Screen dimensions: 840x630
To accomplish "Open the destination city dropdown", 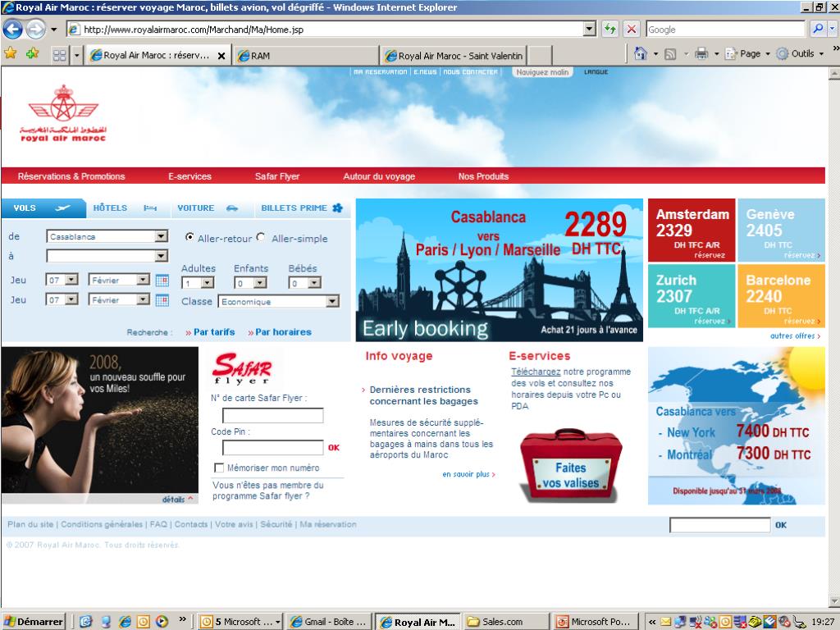I will [x=162, y=256].
